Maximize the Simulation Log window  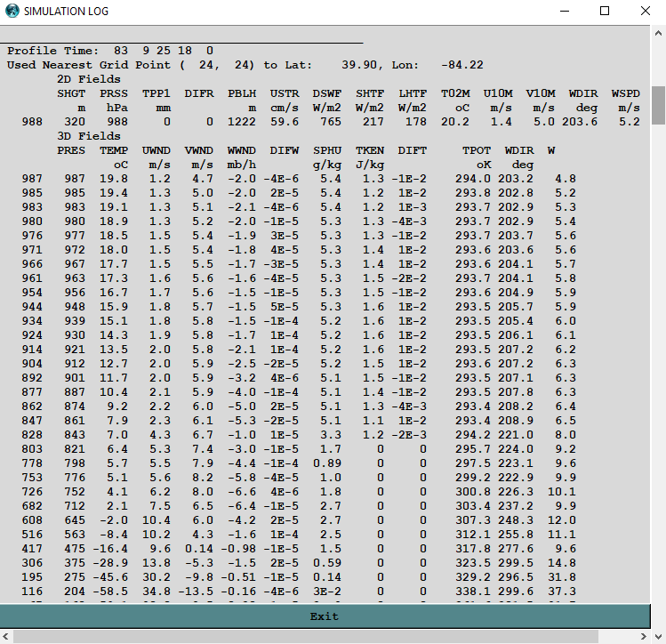click(x=605, y=11)
